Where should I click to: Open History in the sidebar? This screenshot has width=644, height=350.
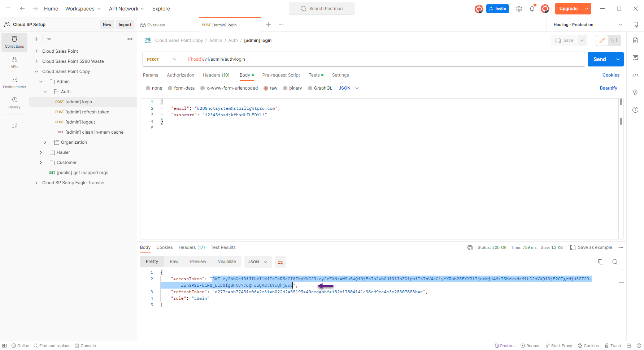tap(14, 103)
